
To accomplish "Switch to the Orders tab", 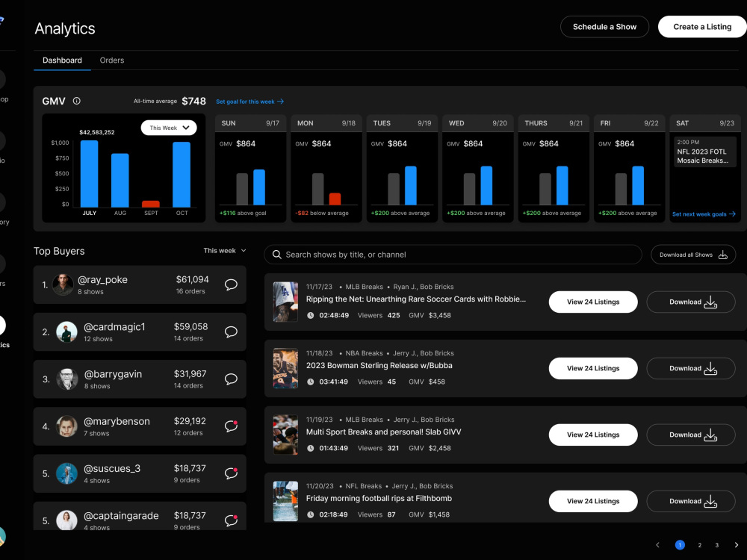I will (112, 60).
